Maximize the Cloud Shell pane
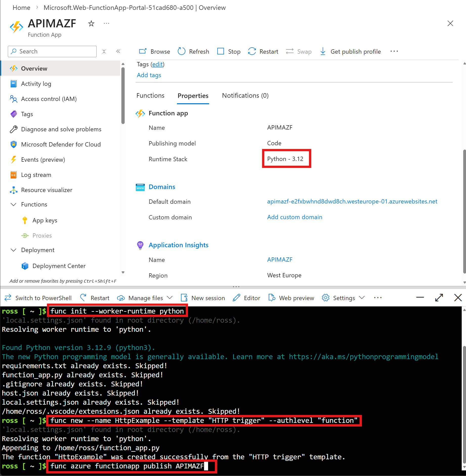This screenshot has height=476, width=466. click(439, 298)
